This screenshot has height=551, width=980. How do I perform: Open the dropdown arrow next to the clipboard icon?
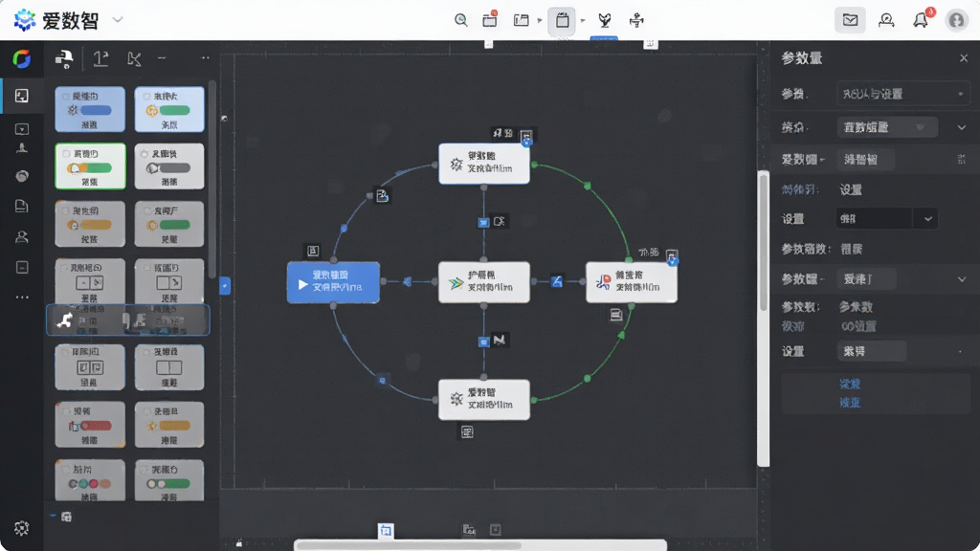[583, 21]
